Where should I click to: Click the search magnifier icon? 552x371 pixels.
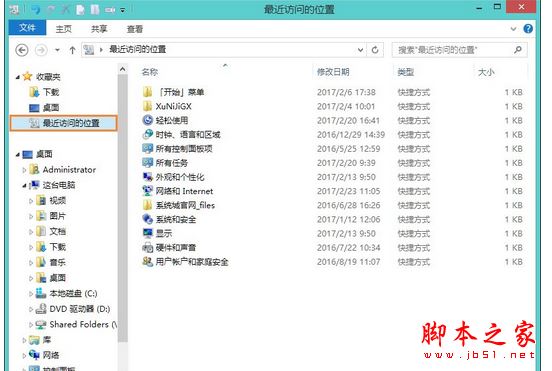pos(518,50)
